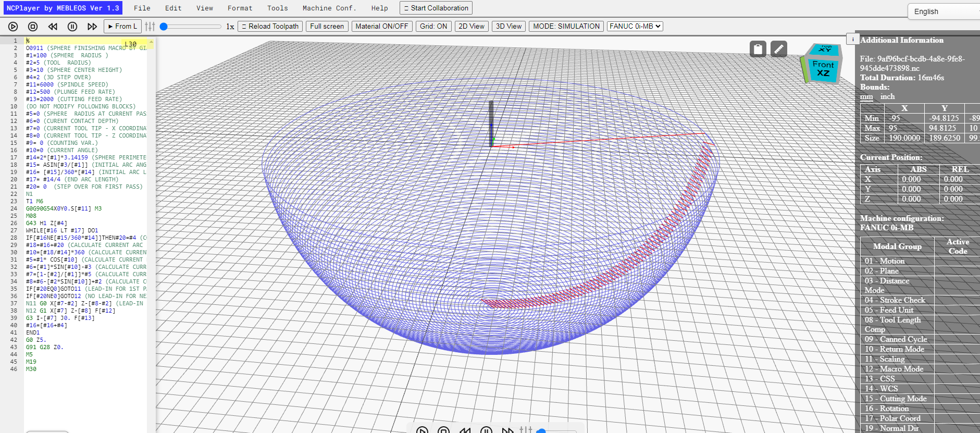Open the speed adjustment sliders icon

click(150, 26)
